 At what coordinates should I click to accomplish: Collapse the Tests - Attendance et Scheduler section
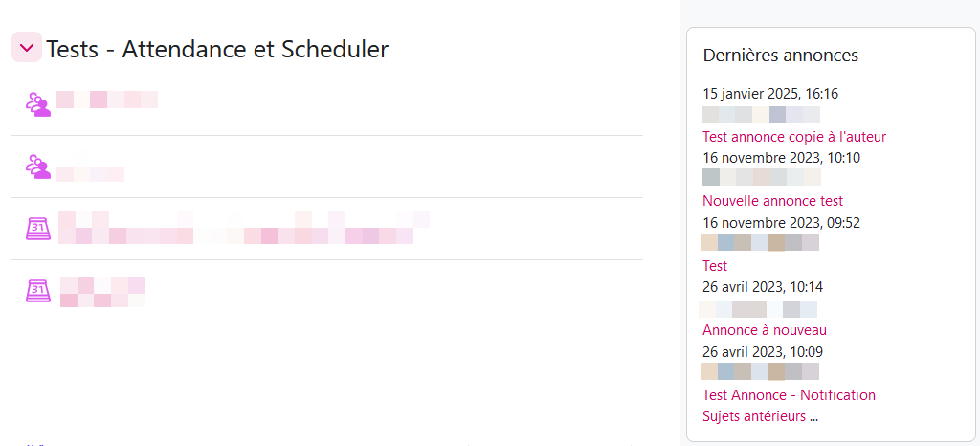tap(27, 48)
